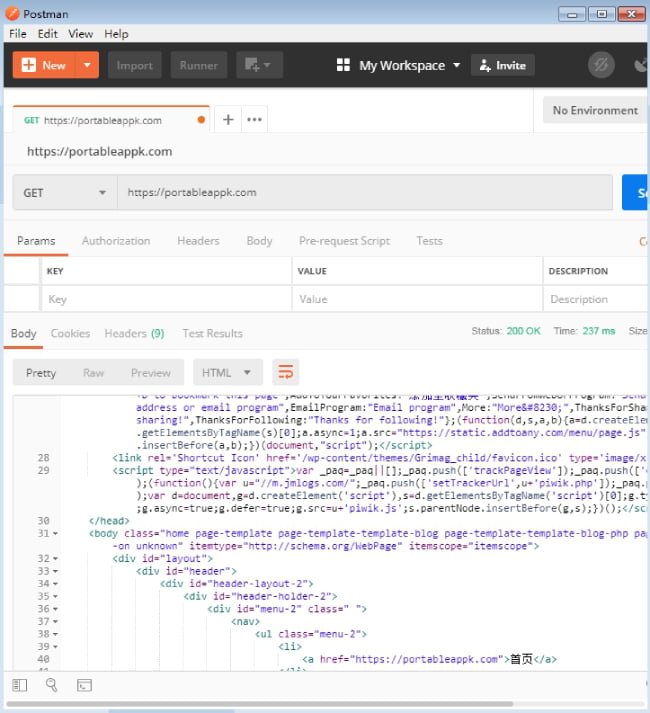Viewport: 650px width, 713px height.
Task: Switch to the Authorization tab
Action: point(116,241)
